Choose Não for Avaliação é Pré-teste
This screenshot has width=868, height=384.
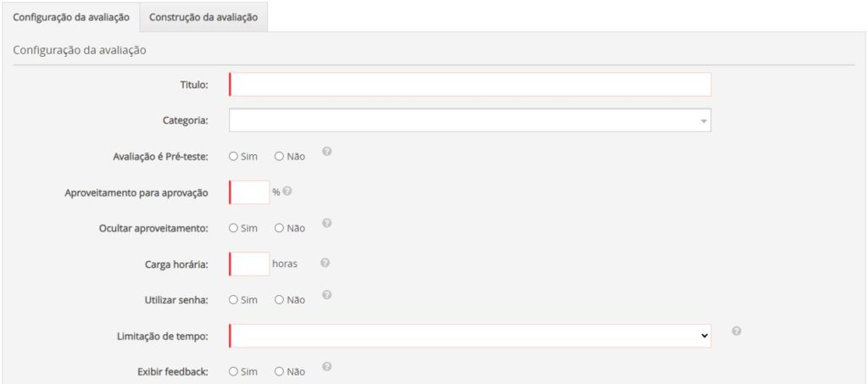tap(279, 157)
